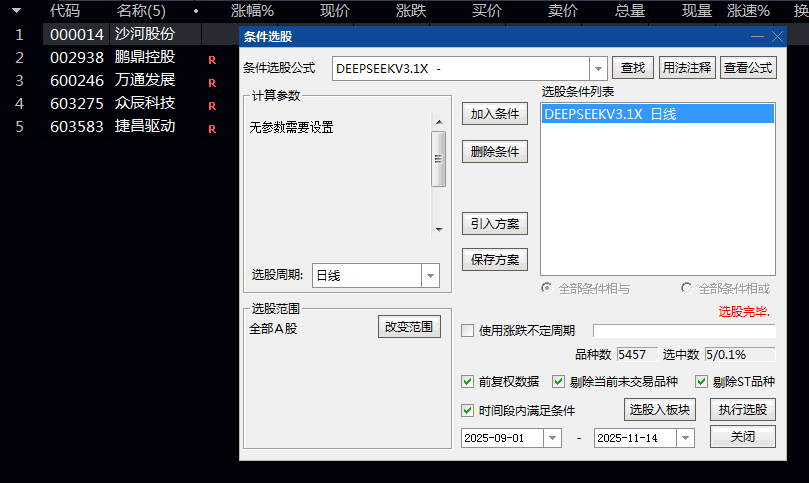Open 用法注释 usage notes
Screen dimensions: 809x483
[687, 68]
